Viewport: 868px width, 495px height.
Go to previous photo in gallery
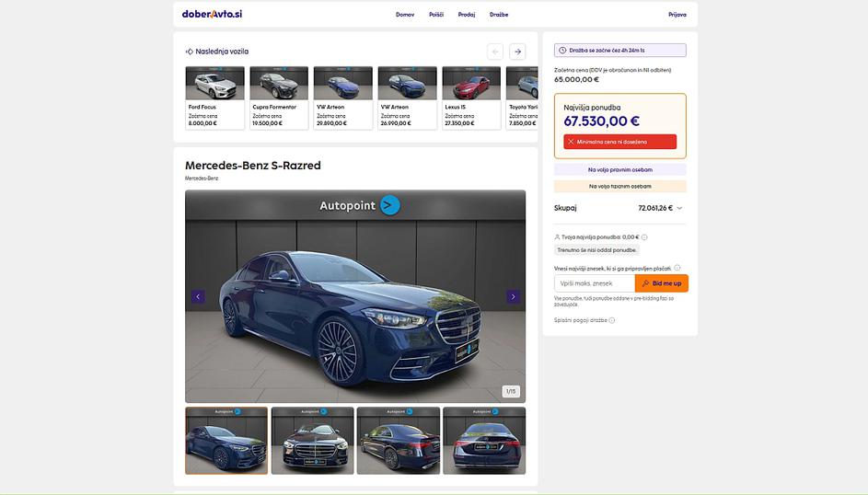[198, 296]
